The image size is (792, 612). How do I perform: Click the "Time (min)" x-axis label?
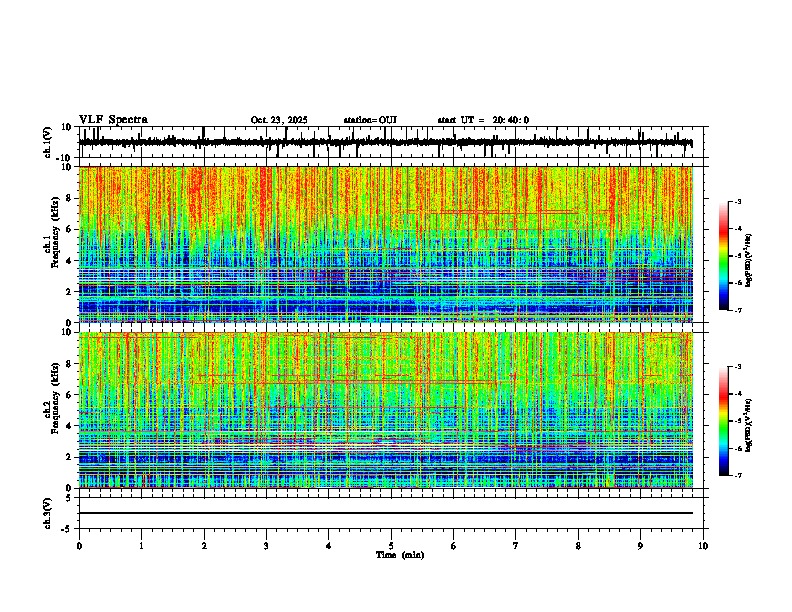click(x=400, y=555)
